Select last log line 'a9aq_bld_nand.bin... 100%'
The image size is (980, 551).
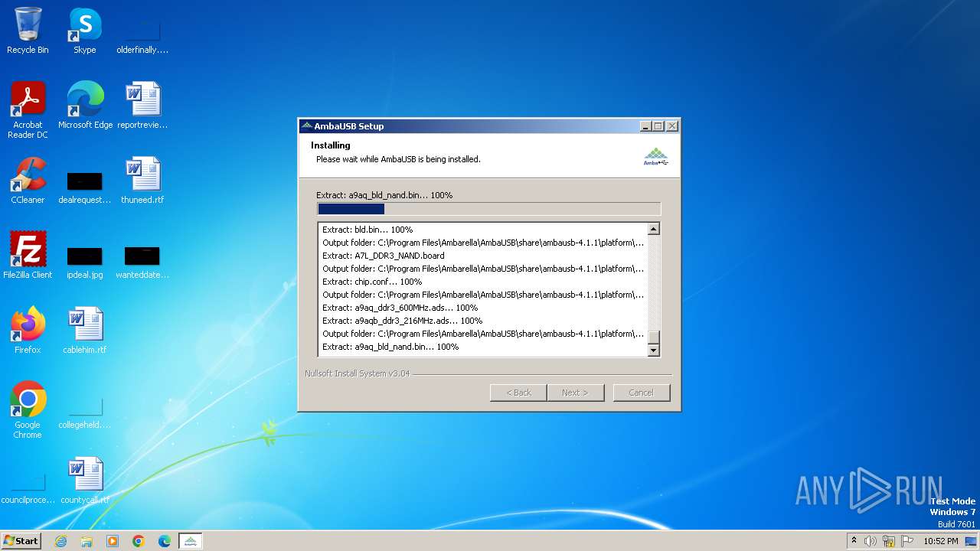[390, 347]
